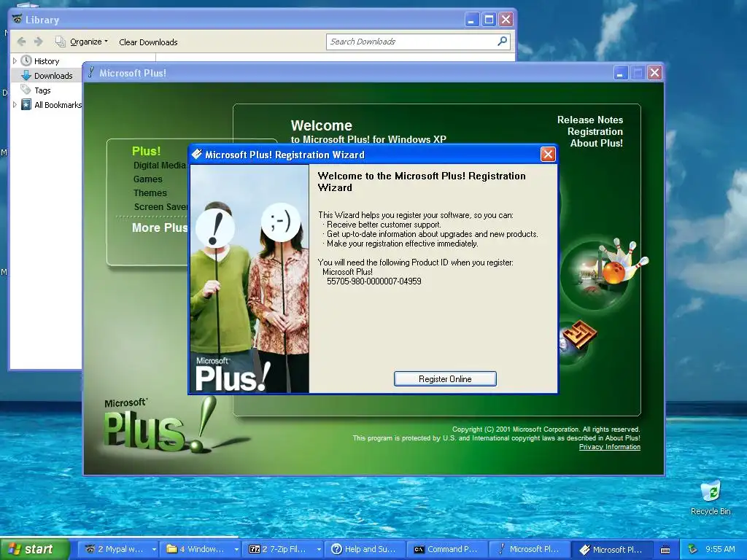Select Digital Media in the Plus! menu
The image size is (747, 560).
click(x=160, y=166)
